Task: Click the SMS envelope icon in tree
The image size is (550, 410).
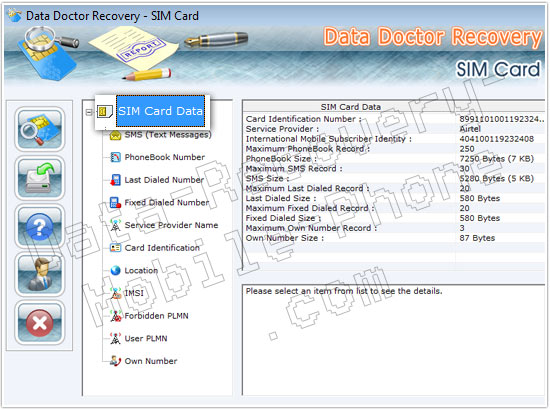Action: [115, 135]
